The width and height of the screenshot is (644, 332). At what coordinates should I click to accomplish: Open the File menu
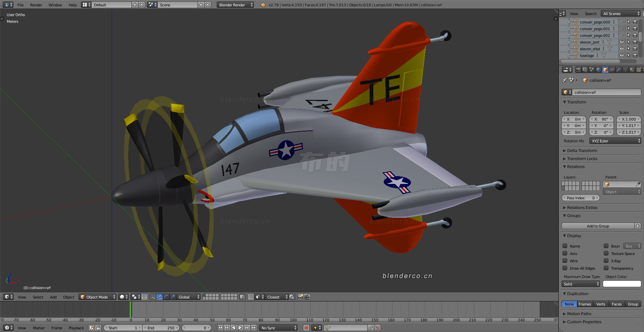coord(20,5)
